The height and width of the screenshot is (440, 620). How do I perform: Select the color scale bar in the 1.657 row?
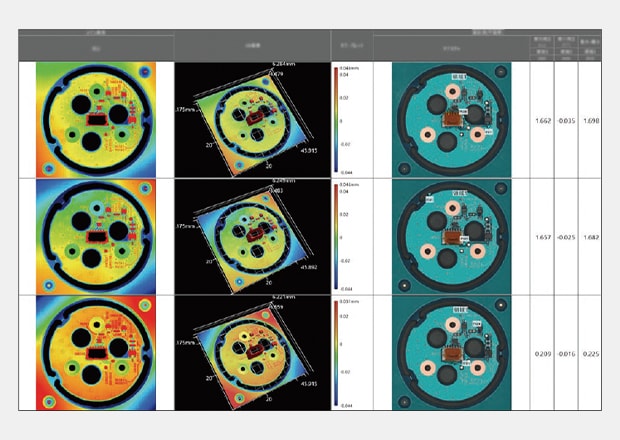tap(336, 236)
